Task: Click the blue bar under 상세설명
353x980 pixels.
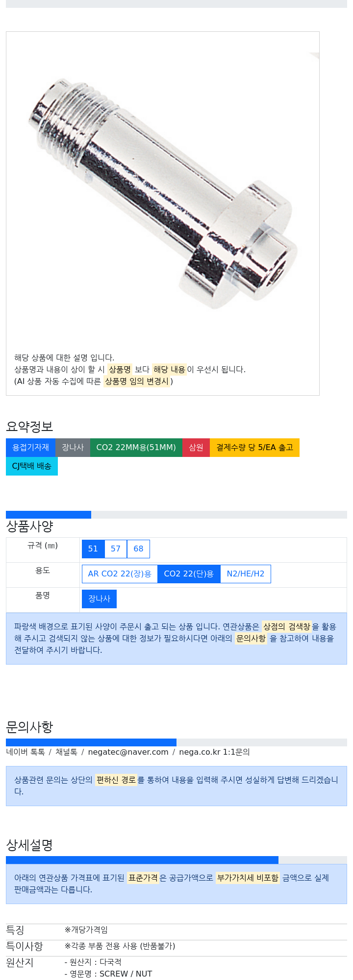Action: click(142, 860)
